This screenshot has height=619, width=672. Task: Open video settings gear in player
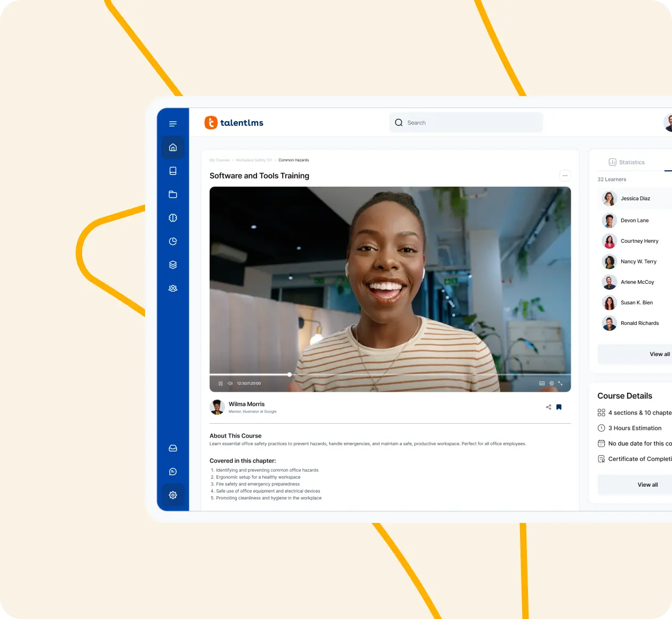tap(551, 384)
